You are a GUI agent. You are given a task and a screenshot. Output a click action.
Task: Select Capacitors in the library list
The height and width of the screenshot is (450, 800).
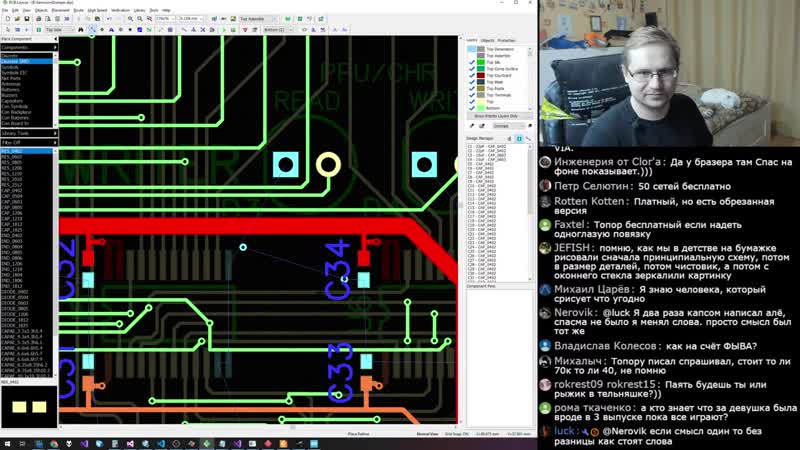(13, 101)
